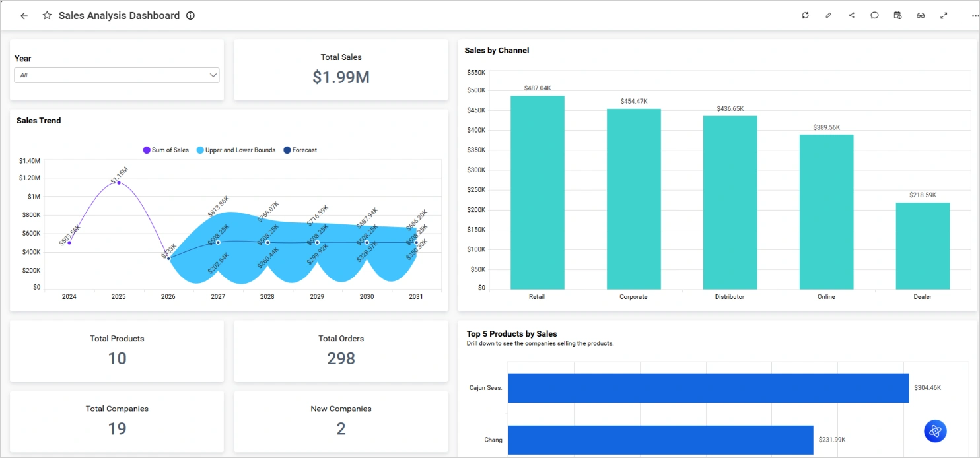This screenshot has width=980, height=458.
Task: Click the $813.86K upper bound label
Action: tap(218, 206)
